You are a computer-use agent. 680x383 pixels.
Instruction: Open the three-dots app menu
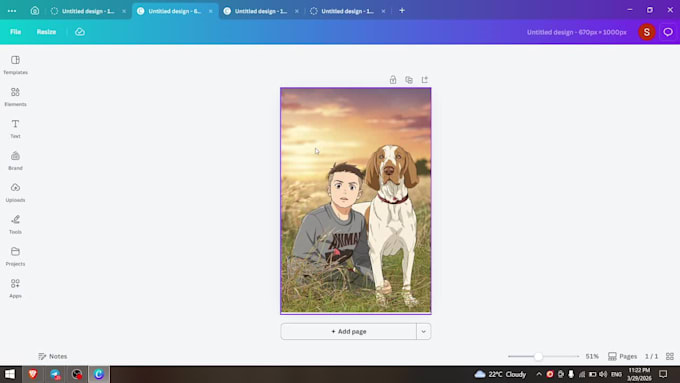click(x=12, y=11)
